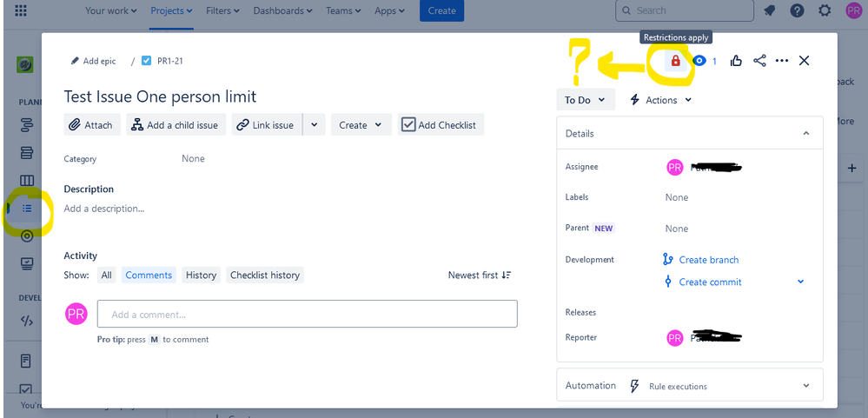This screenshot has height=418, width=868.
Task: Click the Link issue button
Action: coord(267,124)
